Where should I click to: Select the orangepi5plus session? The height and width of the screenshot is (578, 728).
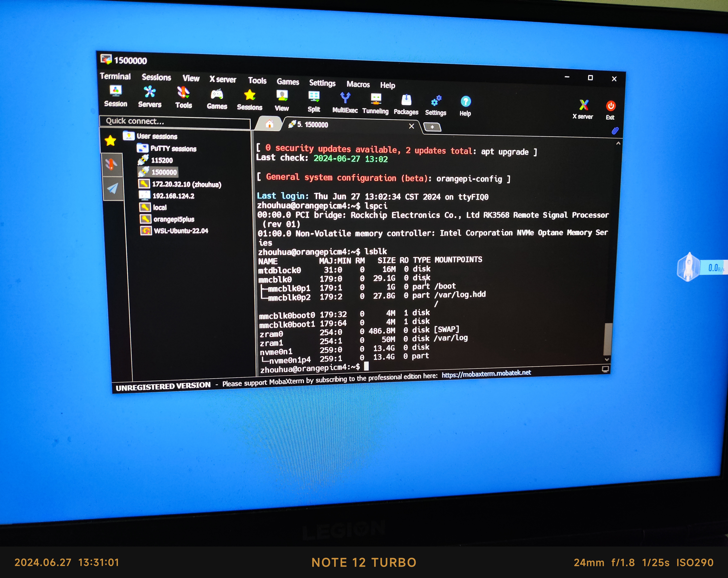[167, 219]
